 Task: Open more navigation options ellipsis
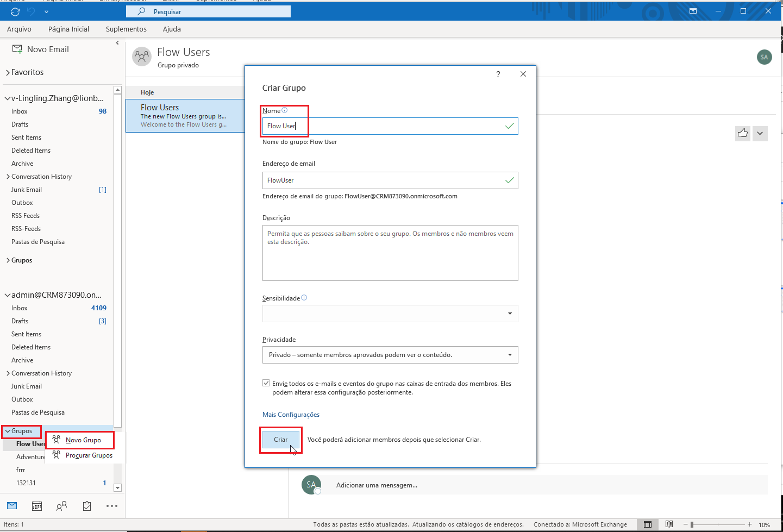(x=112, y=506)
